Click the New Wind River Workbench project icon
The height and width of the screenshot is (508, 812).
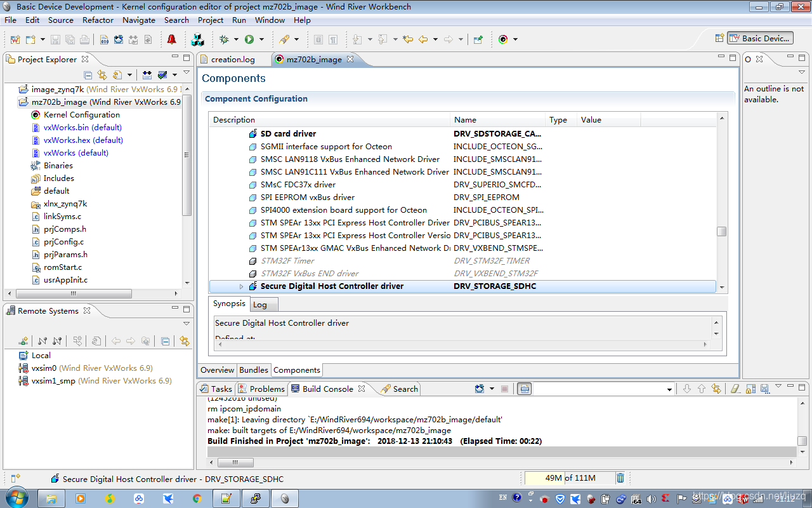(15, 39)
